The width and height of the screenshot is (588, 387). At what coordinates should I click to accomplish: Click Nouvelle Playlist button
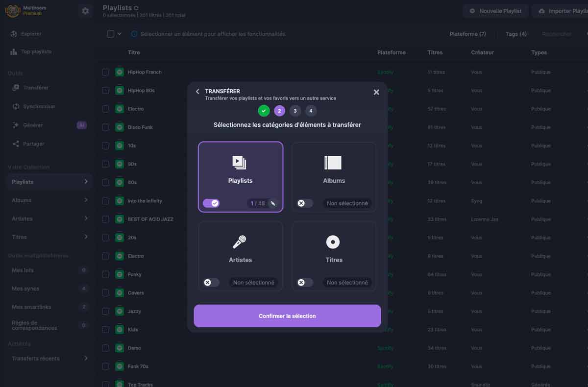[496, 11]
